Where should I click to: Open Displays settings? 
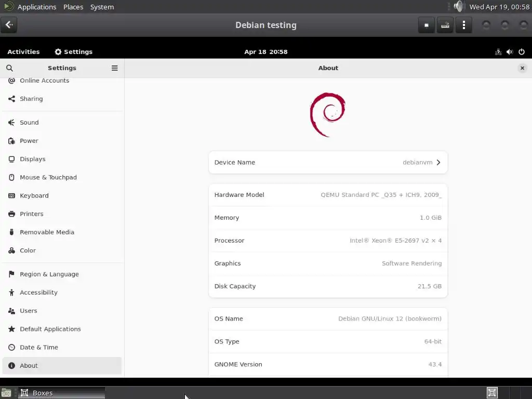(62, 159)
